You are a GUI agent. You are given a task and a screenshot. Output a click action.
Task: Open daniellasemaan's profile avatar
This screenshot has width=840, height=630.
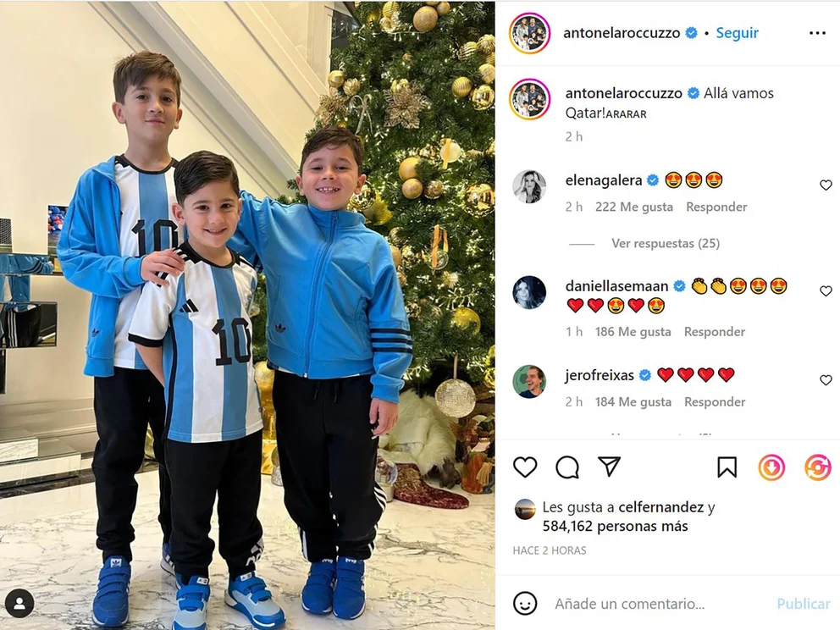point(529,292)
